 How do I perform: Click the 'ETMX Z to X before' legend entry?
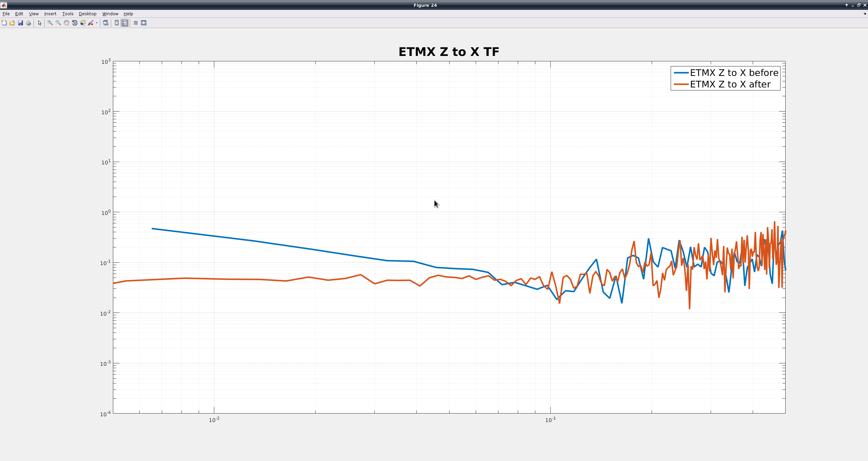[x=734, y=73]
